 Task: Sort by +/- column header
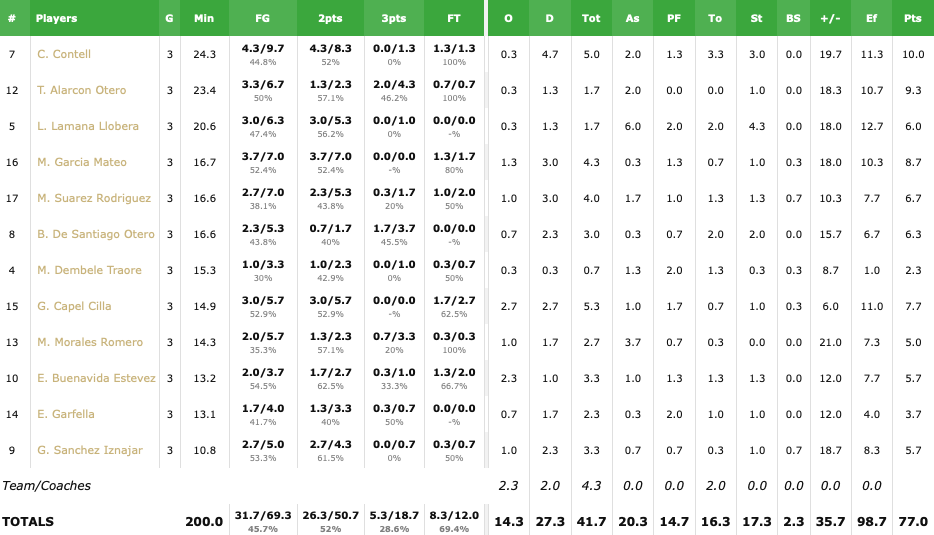pos(829,18)
